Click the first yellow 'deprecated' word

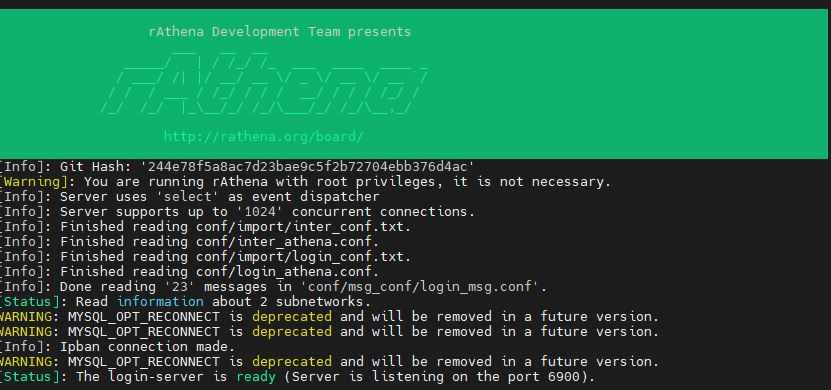pos(292,316)
